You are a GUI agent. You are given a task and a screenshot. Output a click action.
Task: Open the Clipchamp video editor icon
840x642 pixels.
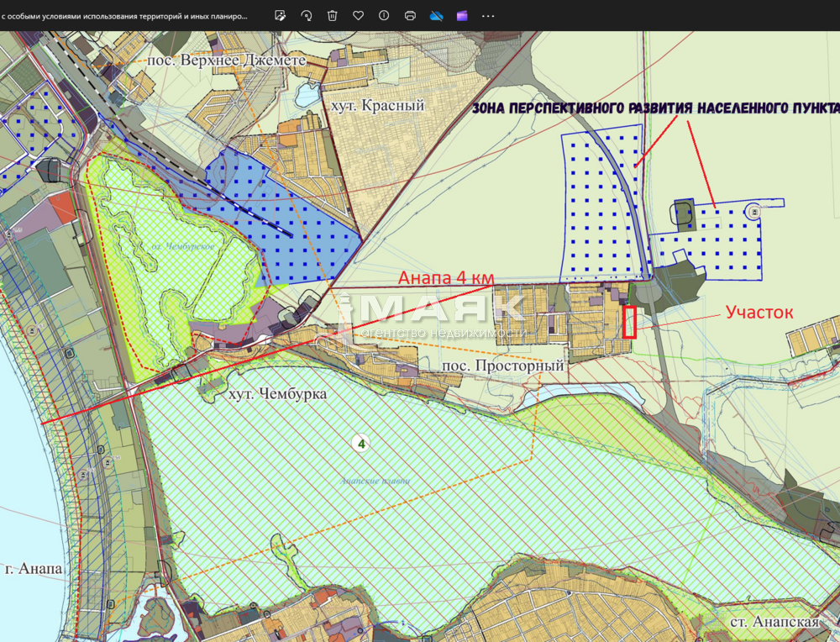pyautogui.click(x=462, y=15)
